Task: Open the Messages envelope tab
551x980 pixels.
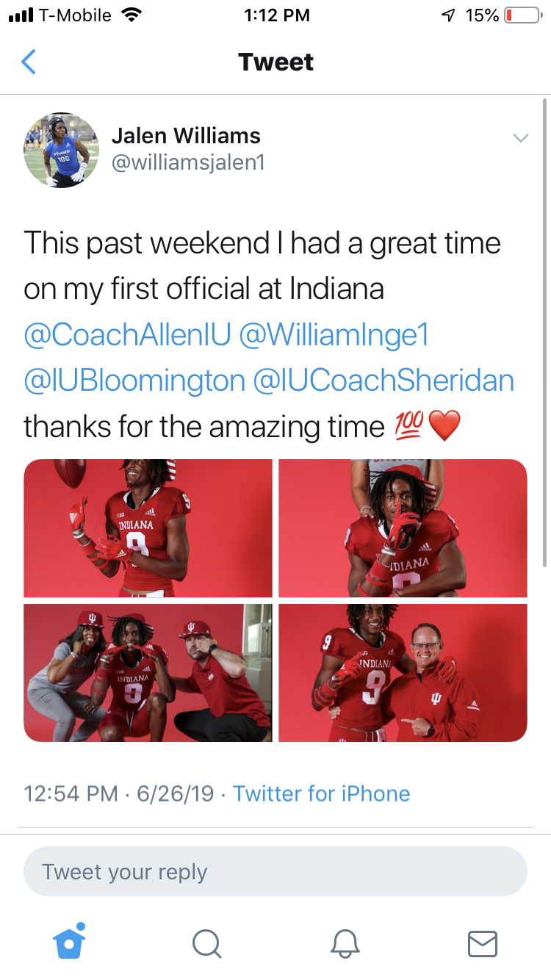Action: pos(483,944)
